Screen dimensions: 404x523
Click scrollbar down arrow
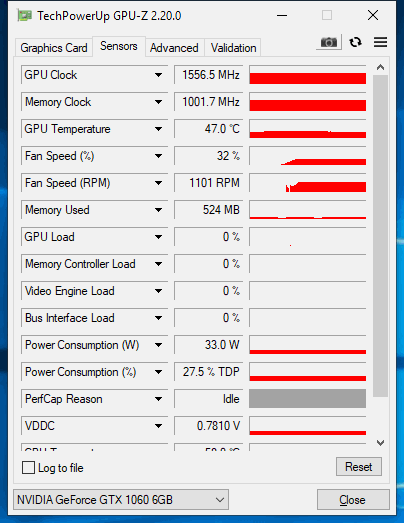pyautogui.click(x=380, y=443)
